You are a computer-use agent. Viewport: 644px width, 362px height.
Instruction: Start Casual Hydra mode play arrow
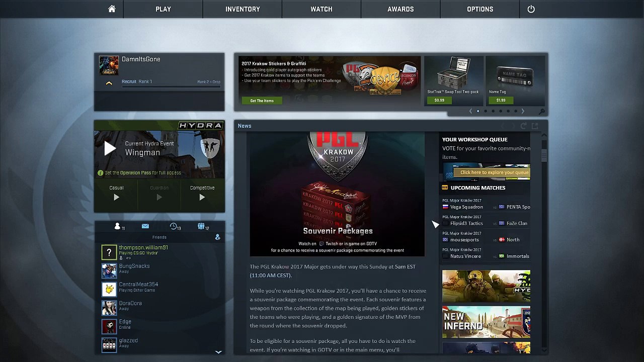(116, 198)
